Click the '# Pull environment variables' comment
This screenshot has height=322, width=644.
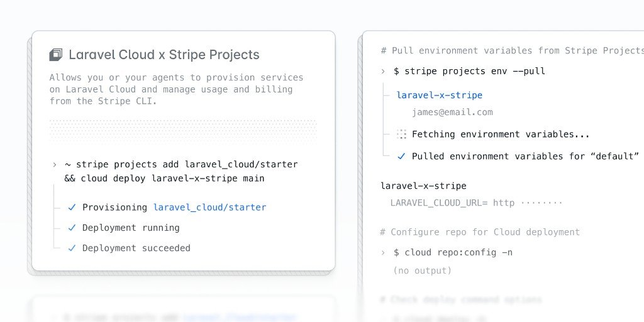(512, 50)
